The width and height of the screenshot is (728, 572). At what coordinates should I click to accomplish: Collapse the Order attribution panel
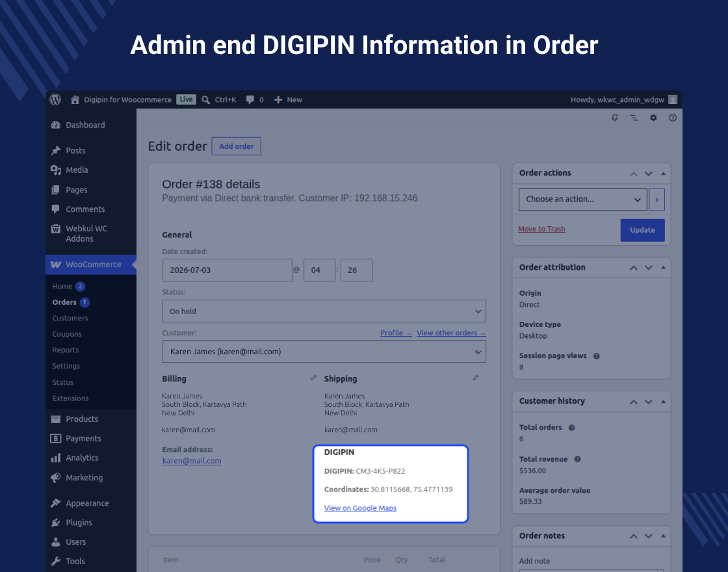tap(664, 267)
